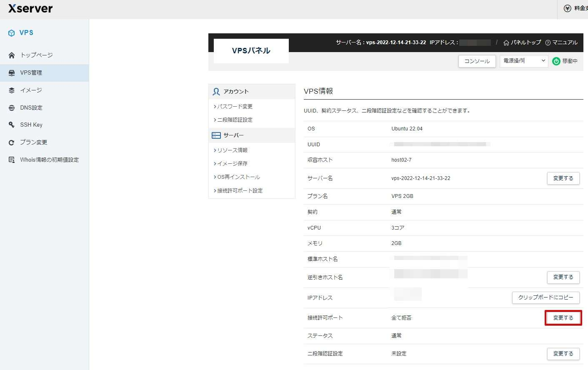
Task: Select VPS管理 in the sidebar
Action: 44,72
